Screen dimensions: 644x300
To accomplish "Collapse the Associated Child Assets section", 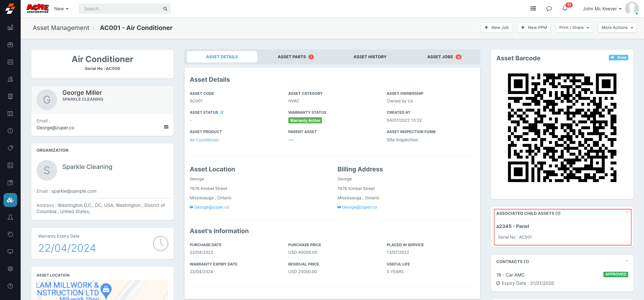I will (627, 212).
